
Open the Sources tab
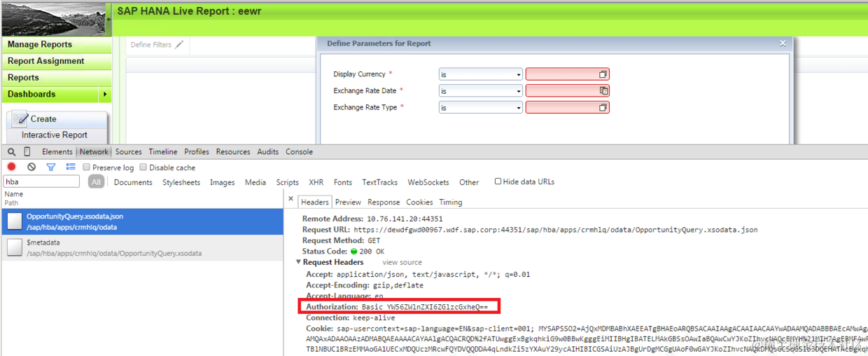(129, 152)
